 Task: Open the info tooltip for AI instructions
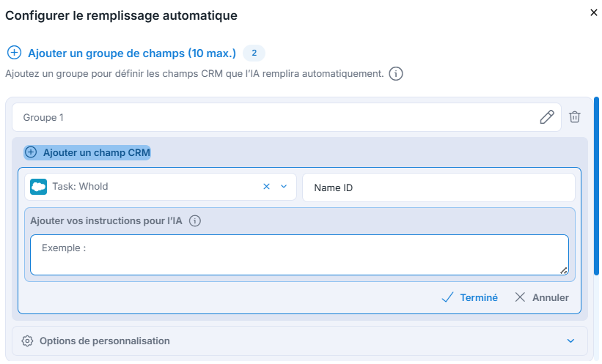194,221
